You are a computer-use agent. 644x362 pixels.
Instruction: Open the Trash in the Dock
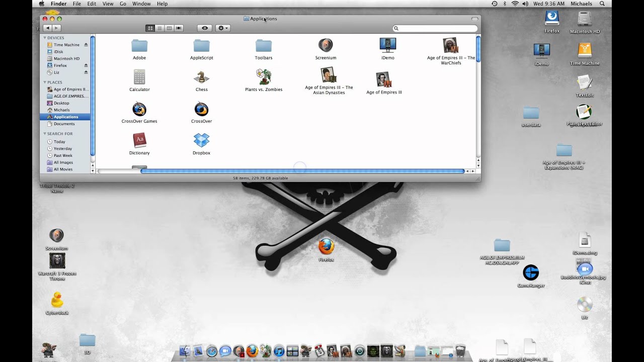coord(460,351)
